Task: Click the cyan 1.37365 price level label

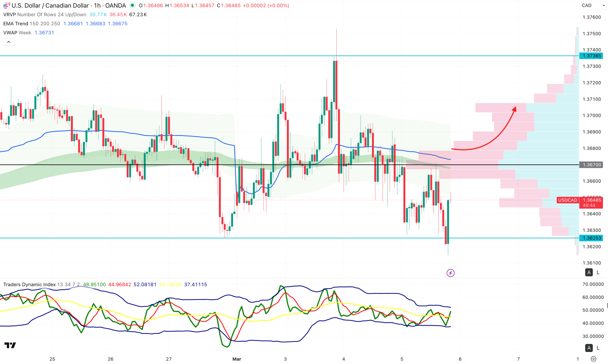Action: pyautogui.click(x=592, y=56)
